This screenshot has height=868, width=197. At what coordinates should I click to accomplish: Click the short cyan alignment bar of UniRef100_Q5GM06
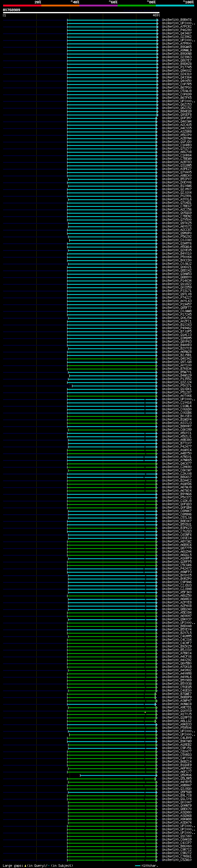click(x=118, y=775)
